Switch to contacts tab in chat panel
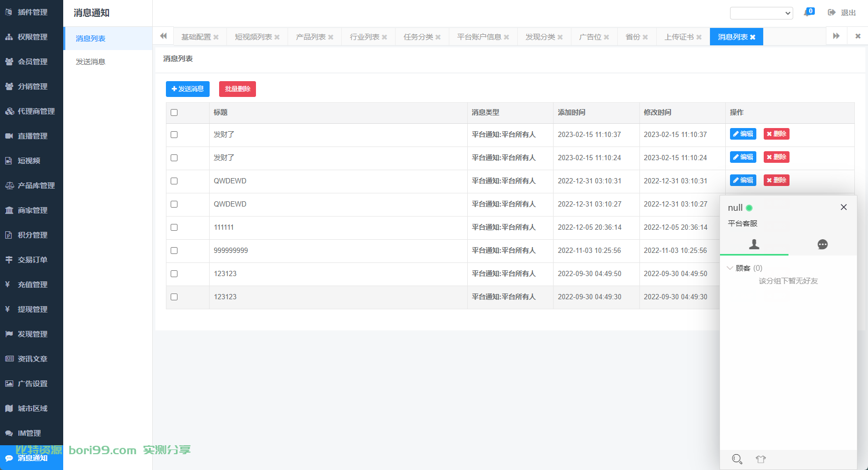 pyautogui.click(x=754, y=244)
